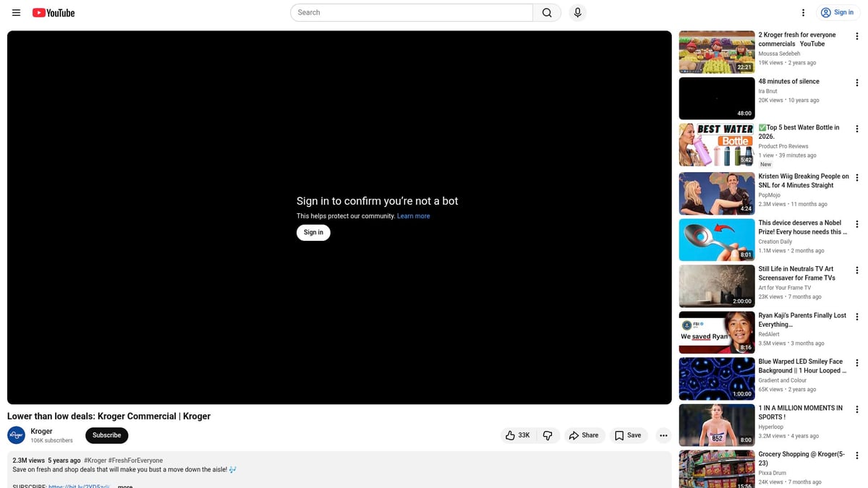Open the menu on the Kroger fresh commercials video
868x488 pixels.
click(x=857, y=36)
